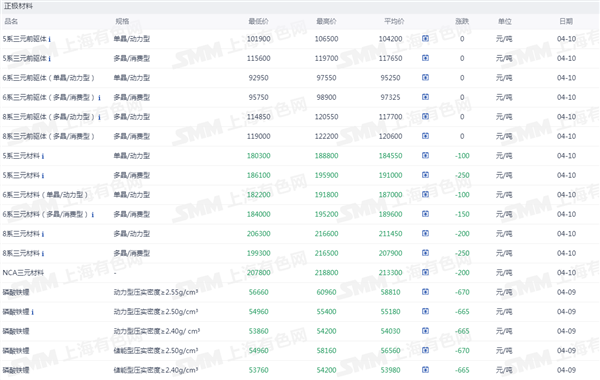Click chart icon in the 189600 average row
Screen dimensions: 600x380
click(425, 214)
